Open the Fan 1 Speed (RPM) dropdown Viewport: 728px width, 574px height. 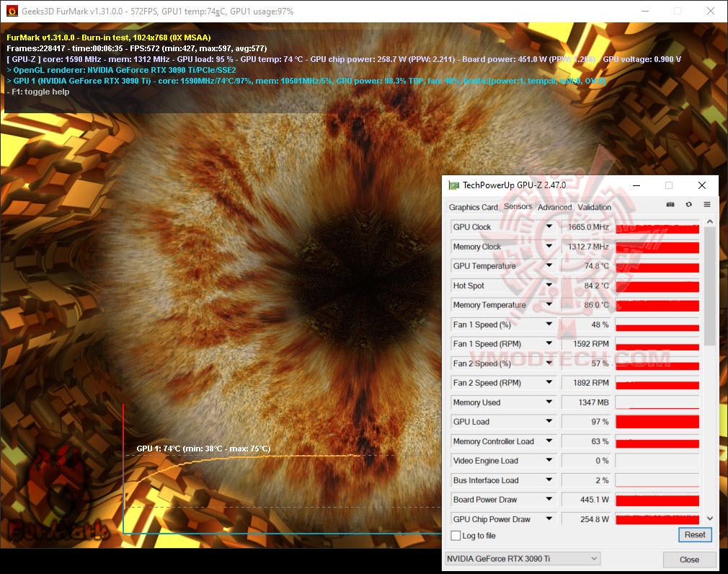(x=549, y=344)
